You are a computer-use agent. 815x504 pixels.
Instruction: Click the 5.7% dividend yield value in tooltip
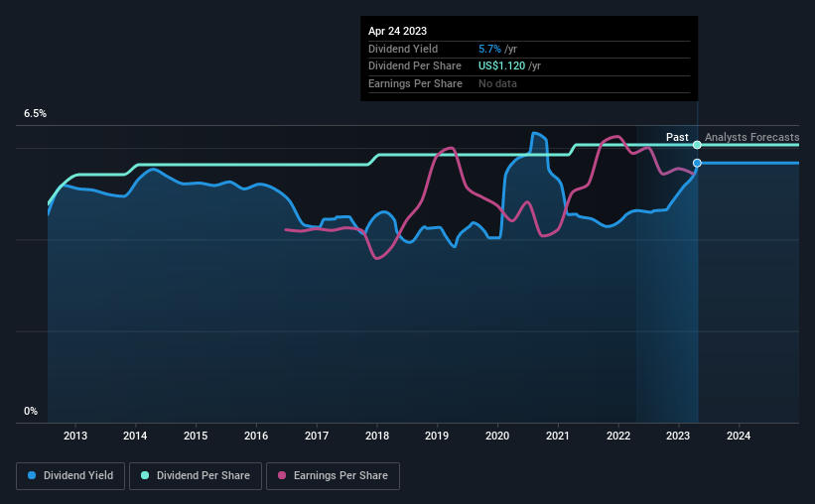click(489, 49)
